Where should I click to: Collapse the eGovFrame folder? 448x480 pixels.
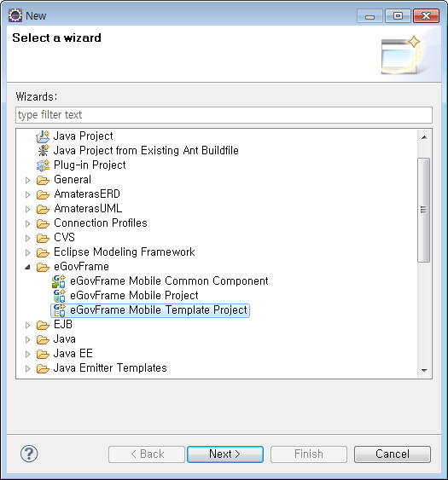(x=27, y=267)
